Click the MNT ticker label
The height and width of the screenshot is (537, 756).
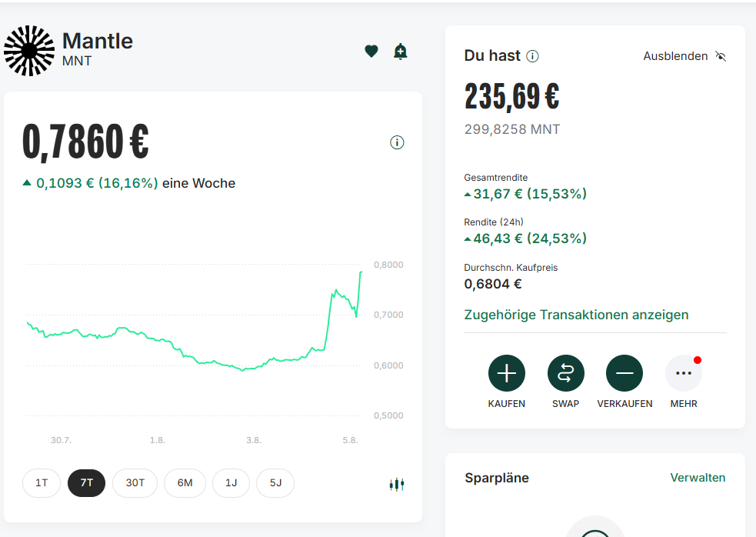pos(77,62)
